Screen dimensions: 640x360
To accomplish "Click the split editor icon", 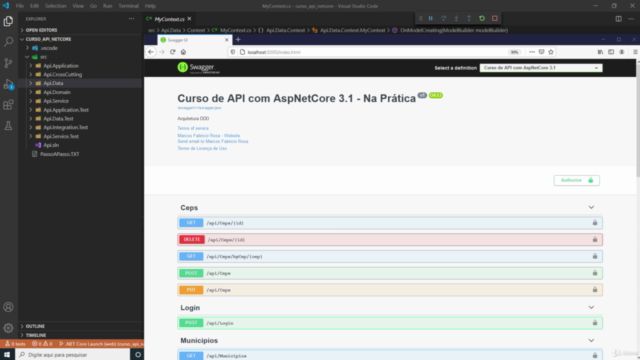I will [618, 19].
